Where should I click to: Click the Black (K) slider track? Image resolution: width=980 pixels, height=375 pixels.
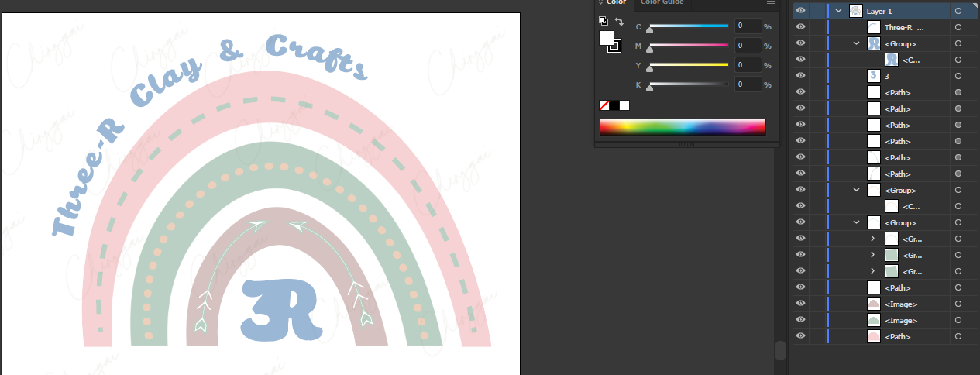click(x=688, y=84)
